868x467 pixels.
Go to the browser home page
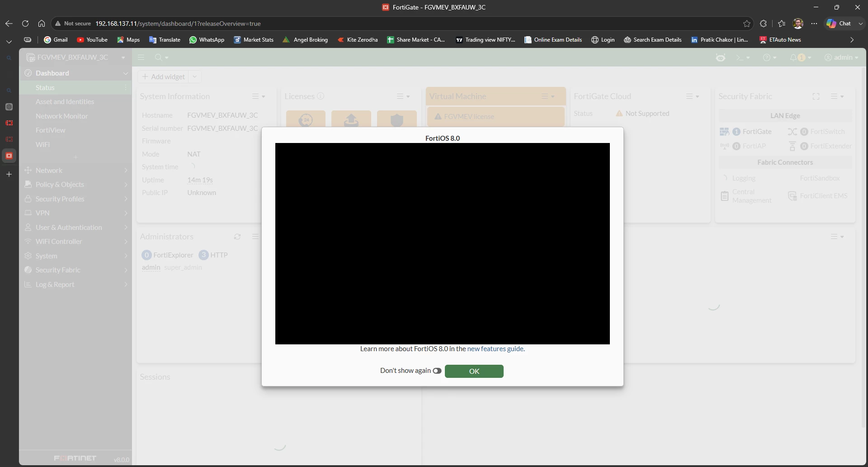click(x=42, y=24)
